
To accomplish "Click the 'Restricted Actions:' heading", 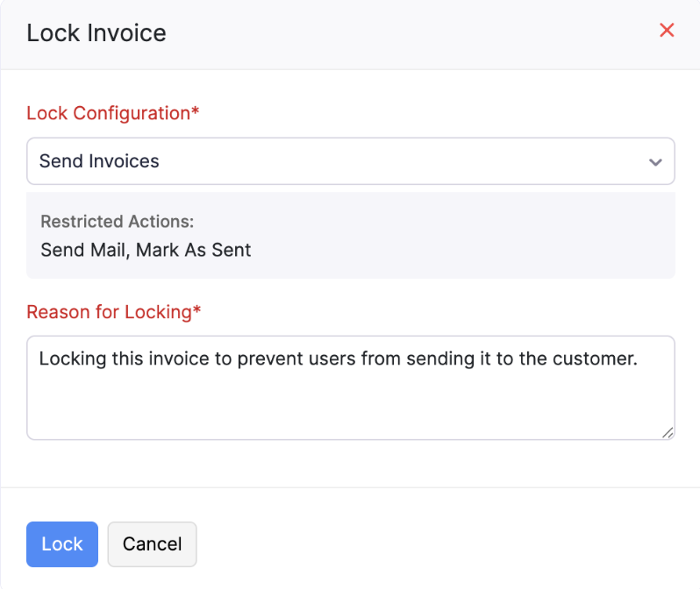I will pos(117,222).
